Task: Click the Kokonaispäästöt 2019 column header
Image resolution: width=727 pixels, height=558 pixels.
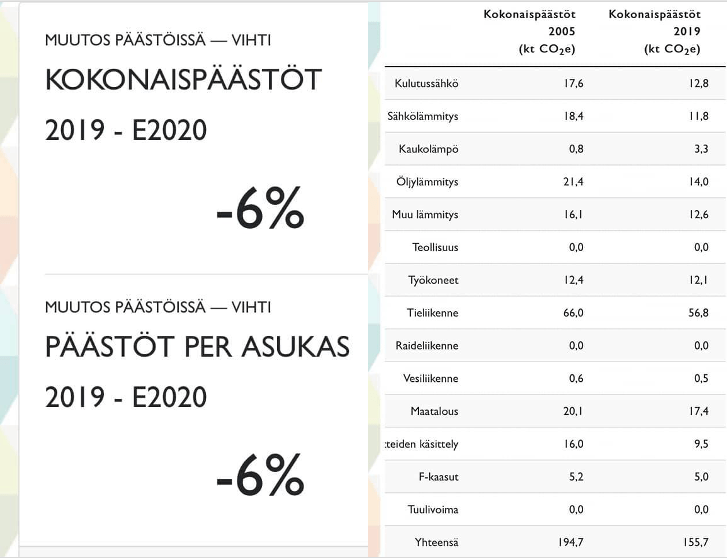Action: (x=657, y=32)
